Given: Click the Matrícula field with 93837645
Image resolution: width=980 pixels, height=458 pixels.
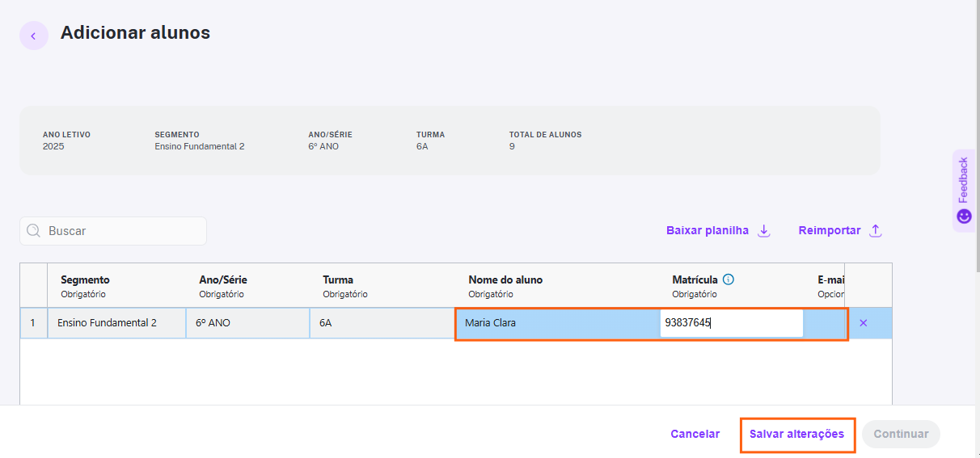Looking at the screenshot, I should pyautogui.click(x=732, y=323).
